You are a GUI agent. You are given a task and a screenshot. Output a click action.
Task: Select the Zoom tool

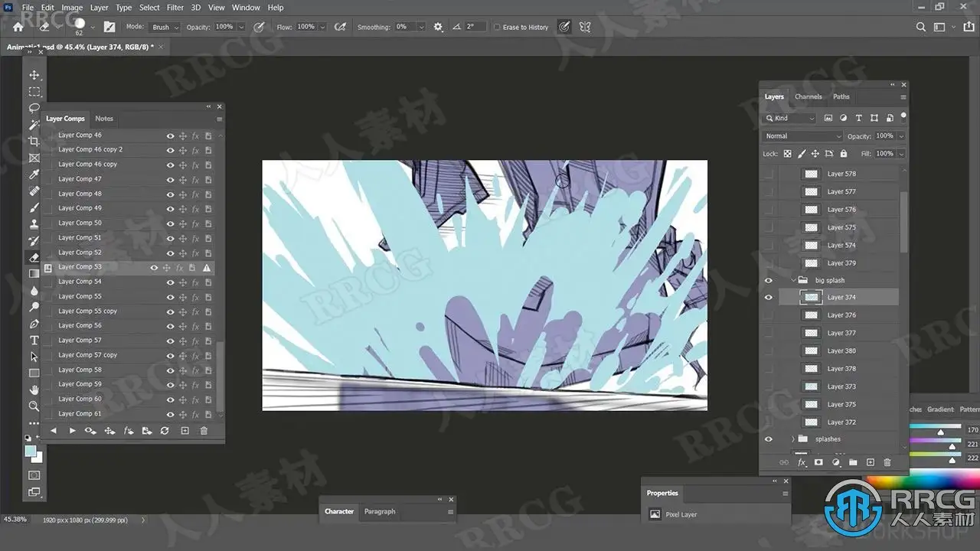(x=34, y=406)
